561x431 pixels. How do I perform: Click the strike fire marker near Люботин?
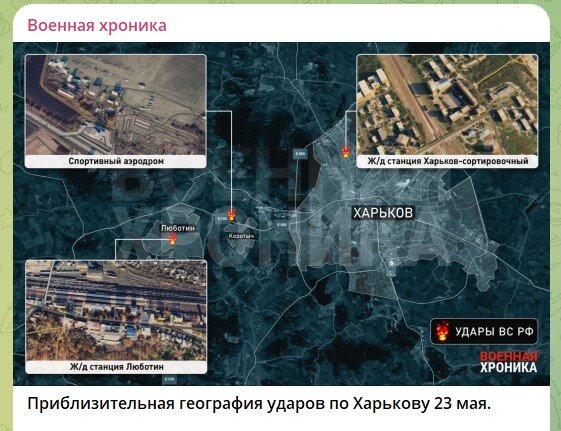(172, 239)
